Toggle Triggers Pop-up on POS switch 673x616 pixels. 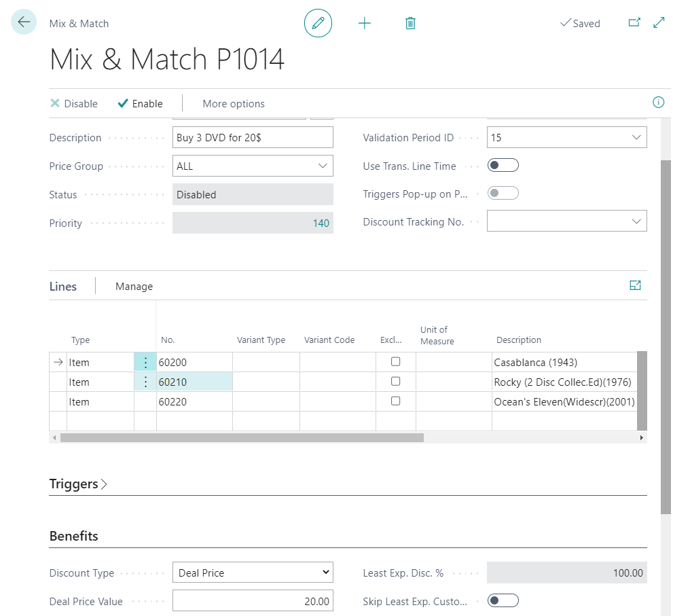503,193
